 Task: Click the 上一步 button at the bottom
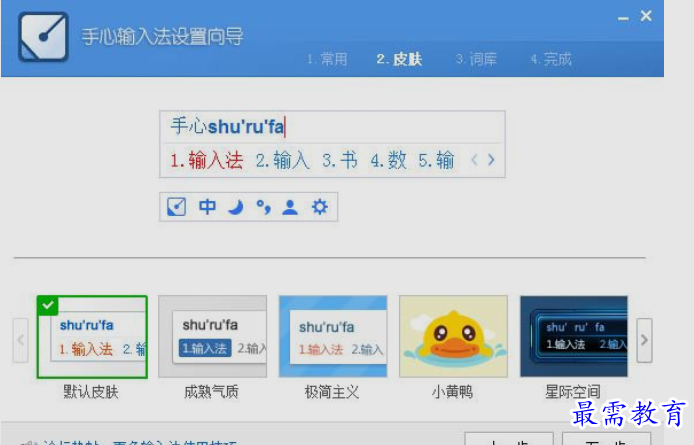click(509, 438)
